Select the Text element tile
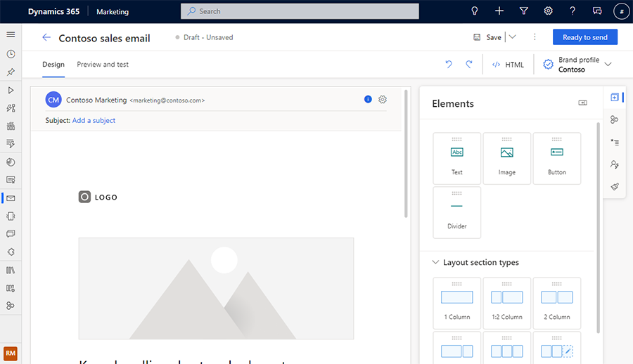Screen dimensions: 633x364 tap(457, 158)
